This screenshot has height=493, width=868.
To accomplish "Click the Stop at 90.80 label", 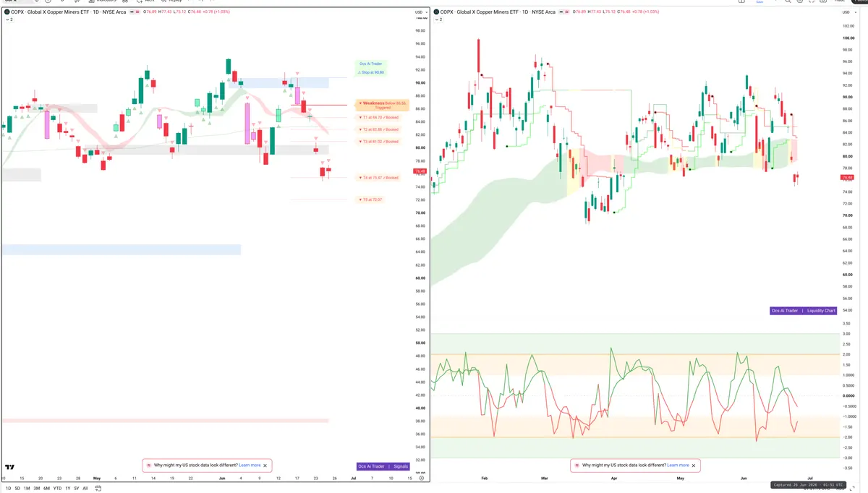I will 371,72.
